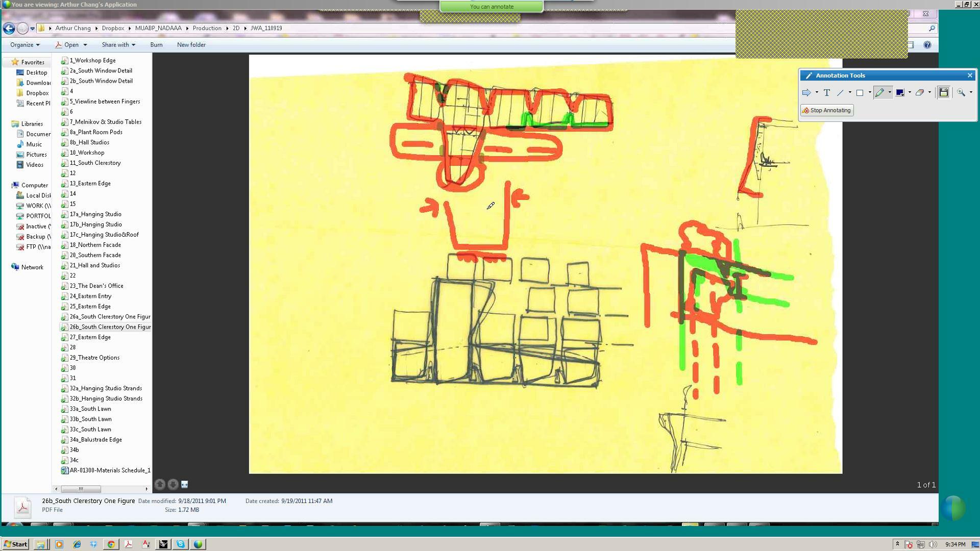The height and width of the screenshot is (551, 980).
Task: Select the arrow annotation tool
Action: 806,92
